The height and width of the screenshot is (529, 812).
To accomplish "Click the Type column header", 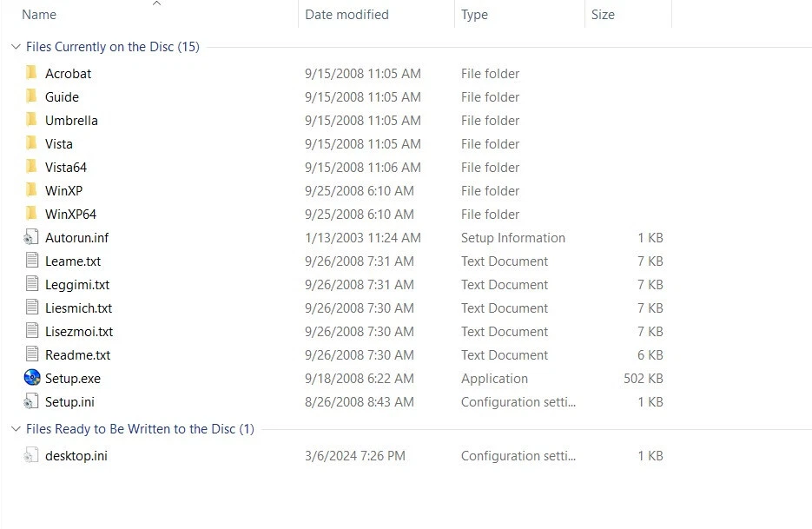I will (x=474, y=15).
